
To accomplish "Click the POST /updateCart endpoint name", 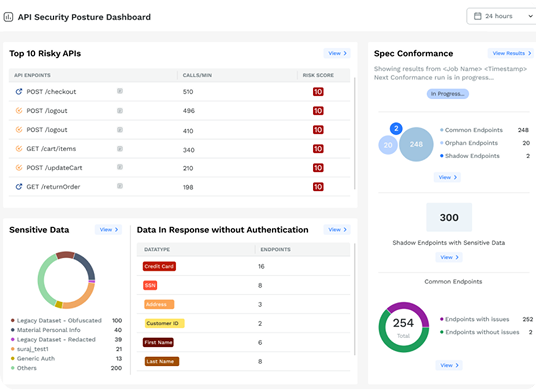I will [54, 167].
